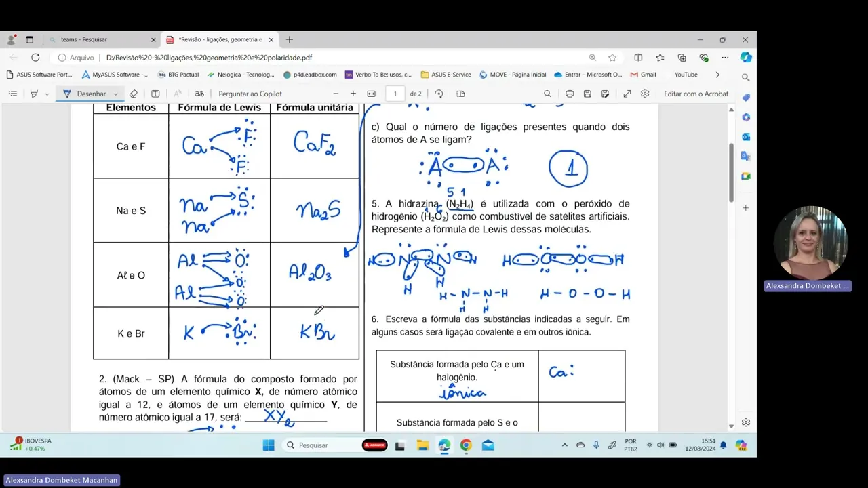Click the PDF vertical scrollbar

(x=731, y=172)
